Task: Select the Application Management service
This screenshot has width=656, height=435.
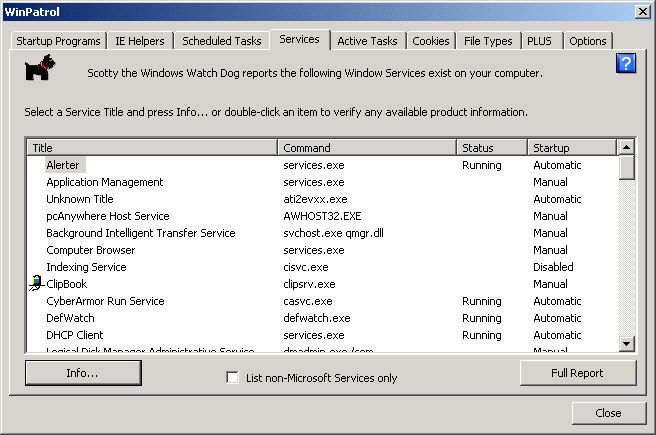Action: tap(105, 182)
